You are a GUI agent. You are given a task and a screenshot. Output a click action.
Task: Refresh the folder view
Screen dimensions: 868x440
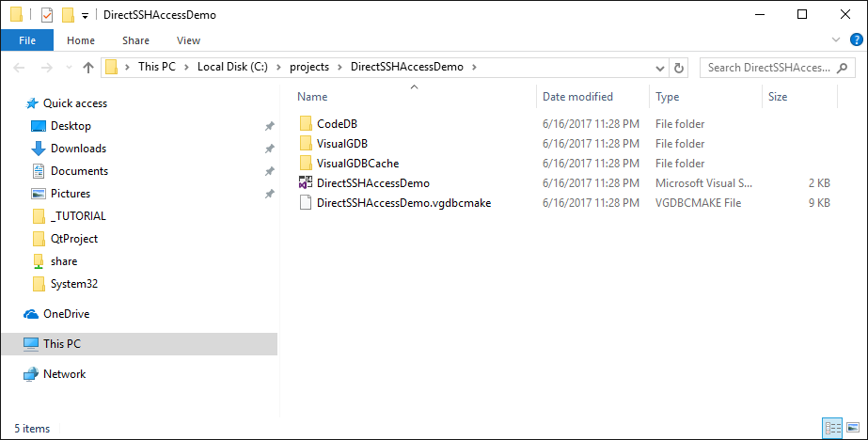(679, 68)
